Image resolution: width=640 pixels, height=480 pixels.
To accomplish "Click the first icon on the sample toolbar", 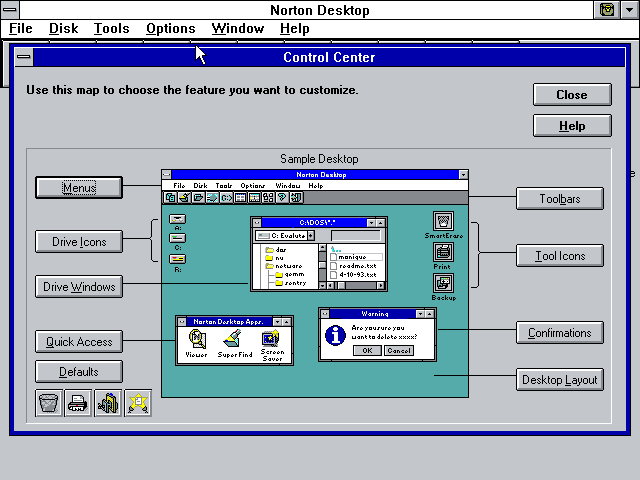I will (x=170, y=198).
